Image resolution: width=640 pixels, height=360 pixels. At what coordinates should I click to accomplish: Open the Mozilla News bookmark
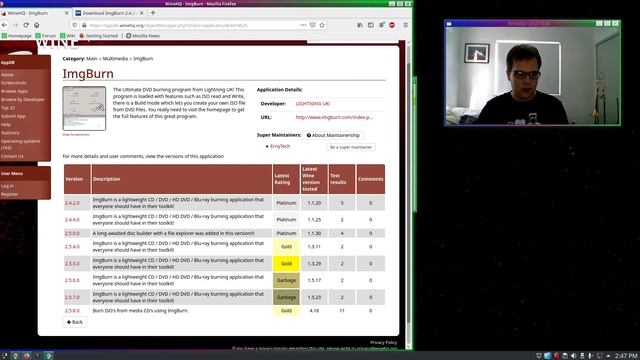click(143, 36)
